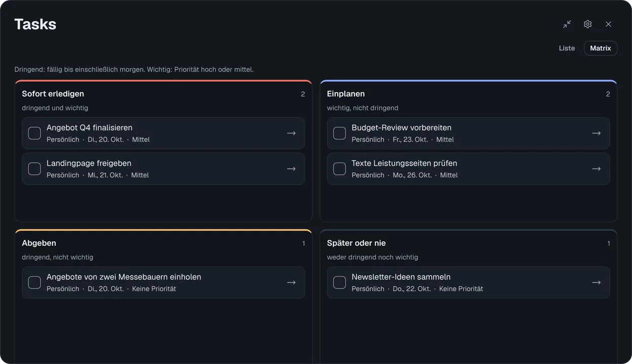Image resolution: width=632 pixels, height=364 pixels.
Task: Click the 'wichtig, nicht dringend' subtitle
Action: [363, 108]
